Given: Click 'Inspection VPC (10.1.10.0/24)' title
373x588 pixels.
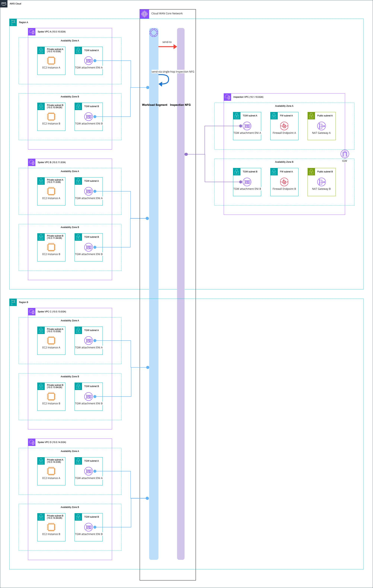Looking at the screenshot, I should [248, 97].
